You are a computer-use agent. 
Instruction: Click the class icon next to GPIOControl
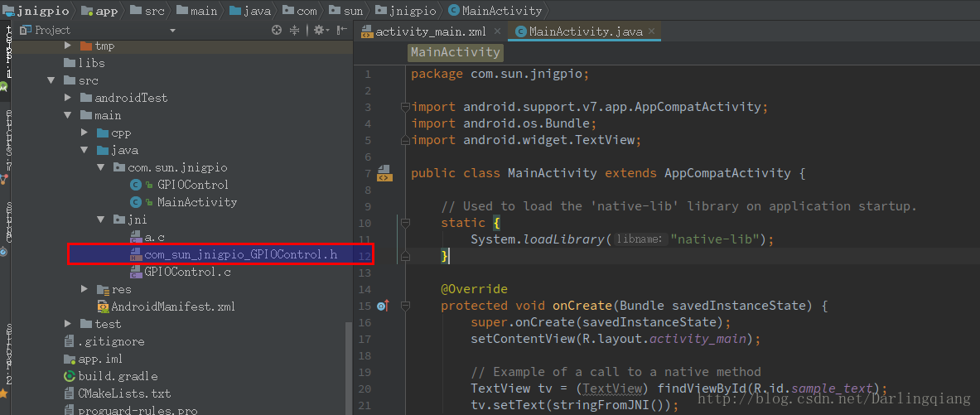(x=136, y=185)
